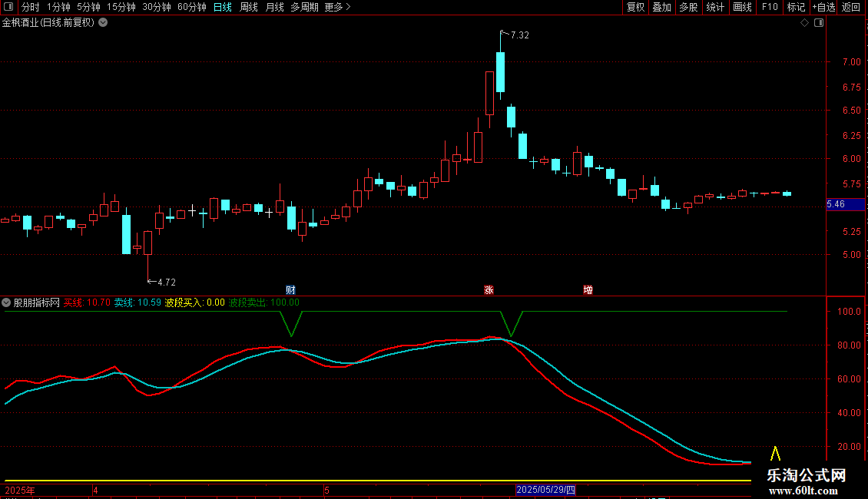
Task: Open 多周期 multi-period view
Action: coord(304,7)
